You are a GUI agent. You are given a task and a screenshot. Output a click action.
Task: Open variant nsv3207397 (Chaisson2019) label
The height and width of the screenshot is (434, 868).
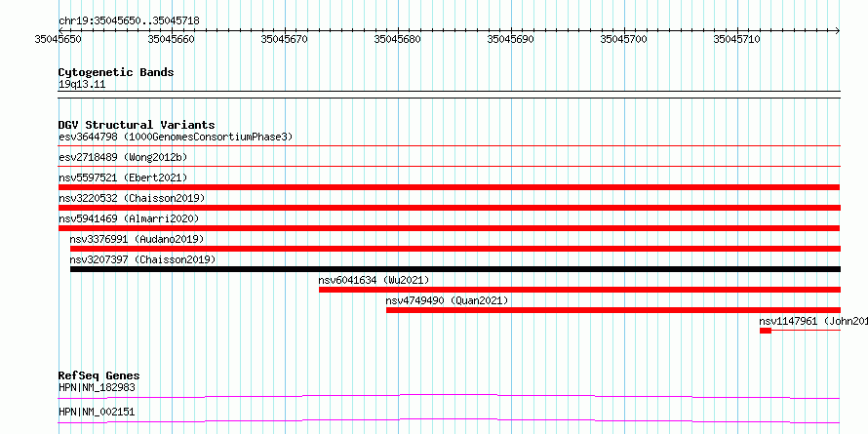(x=142, y=259)
